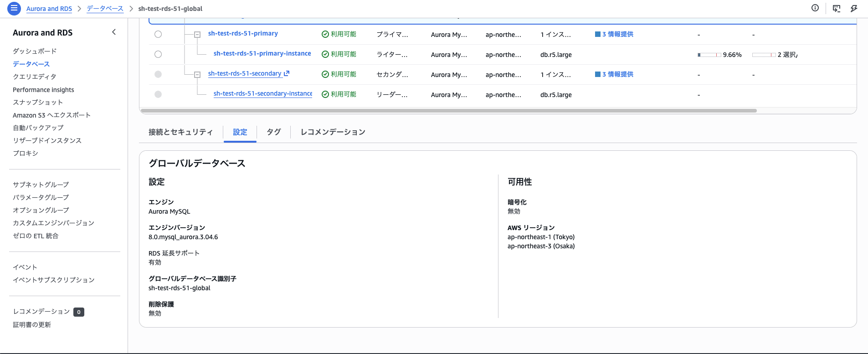This screenshot has width=868, height=354.
Task: Click status check icon of sh-test-rds-51-secondary-instance
Action: 325,94
